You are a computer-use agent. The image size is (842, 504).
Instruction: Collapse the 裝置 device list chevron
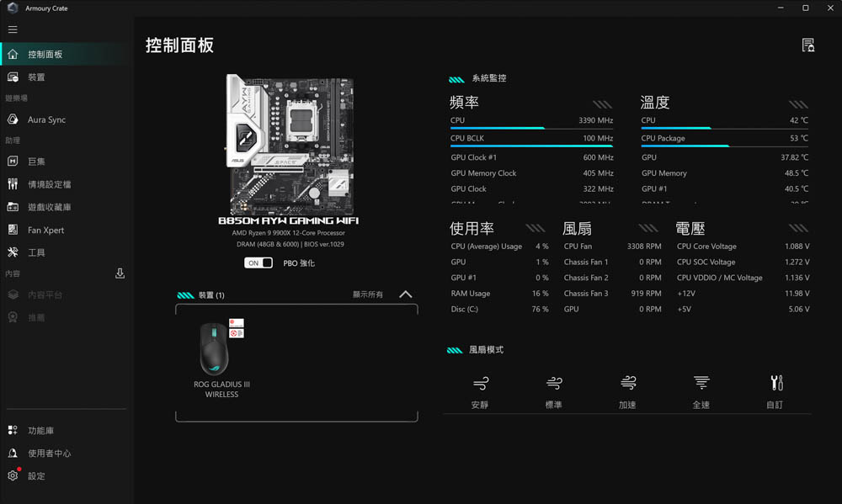(x=405, y=294)
